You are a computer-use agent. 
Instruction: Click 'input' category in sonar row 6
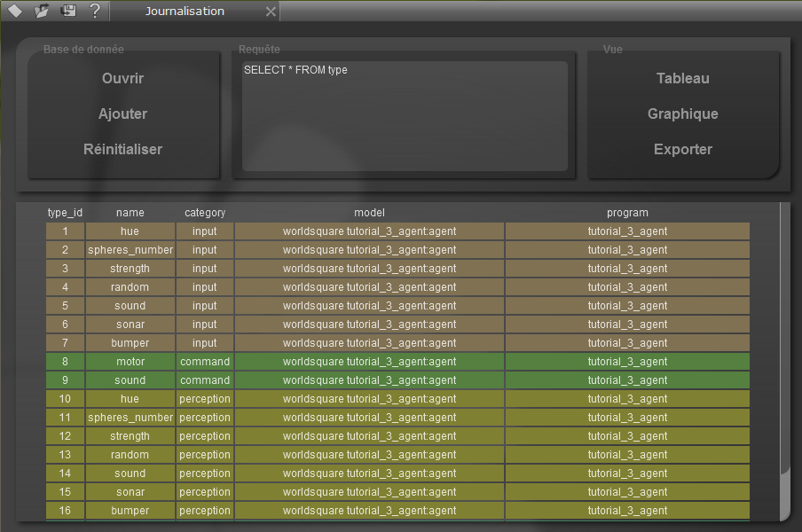(205, 325)
